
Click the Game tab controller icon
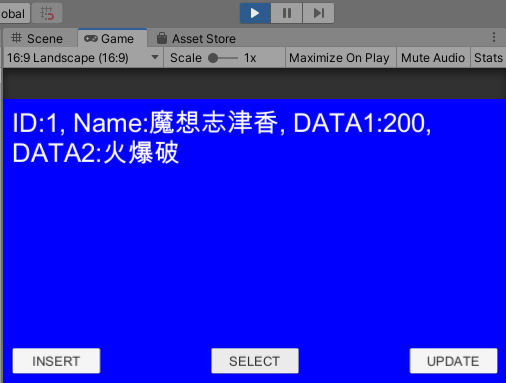coord(91,39)
